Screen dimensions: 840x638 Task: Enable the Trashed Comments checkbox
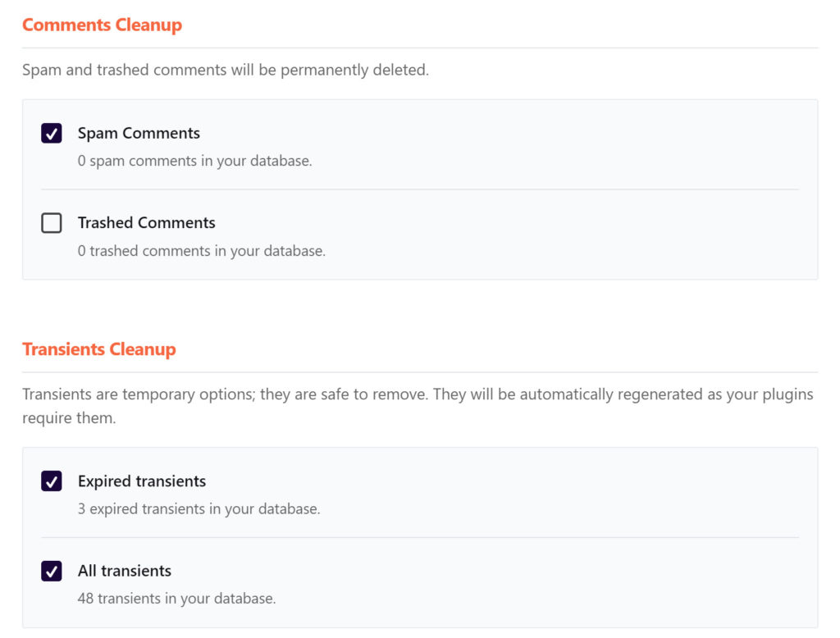(x=52, y=223)
